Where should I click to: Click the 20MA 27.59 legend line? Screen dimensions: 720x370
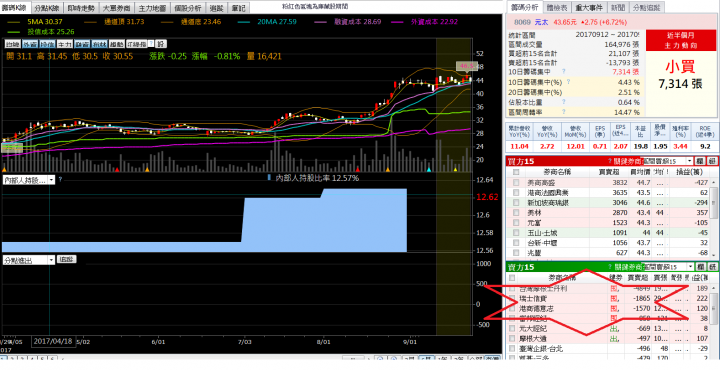coord(267,22)
